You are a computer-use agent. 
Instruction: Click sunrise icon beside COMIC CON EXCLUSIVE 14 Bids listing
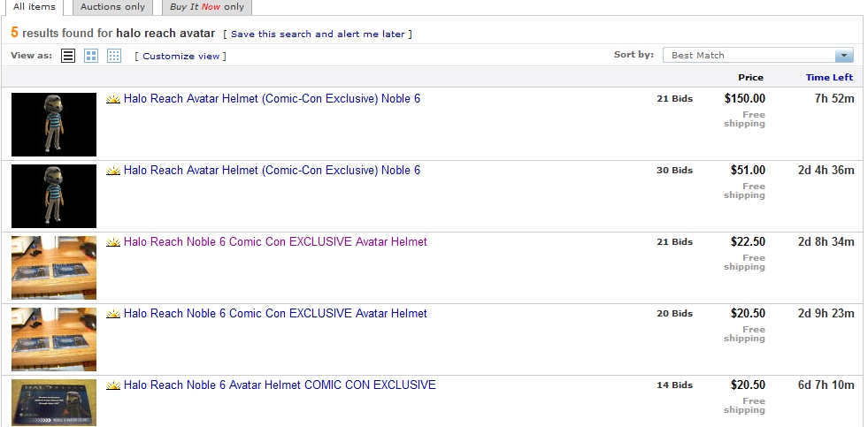tap(113, 386)
